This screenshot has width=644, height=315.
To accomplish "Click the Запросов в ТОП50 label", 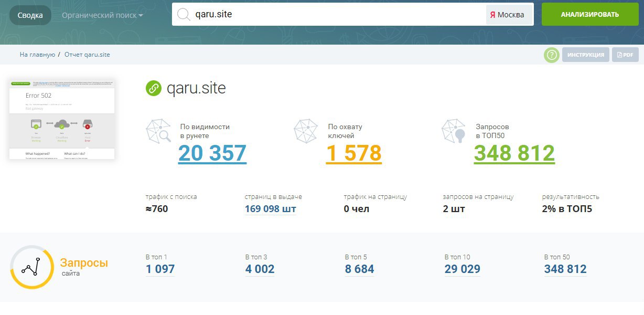I will (492, 131).
